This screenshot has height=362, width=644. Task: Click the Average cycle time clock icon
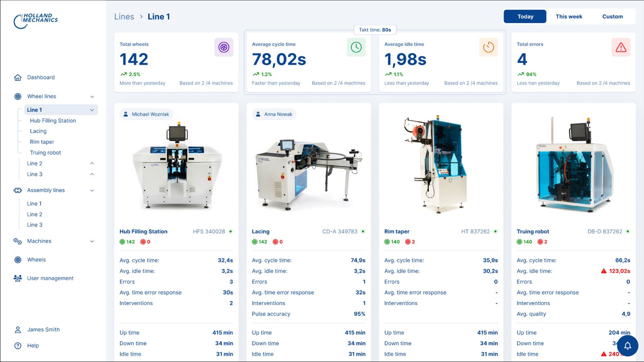(x=356, y=47)
